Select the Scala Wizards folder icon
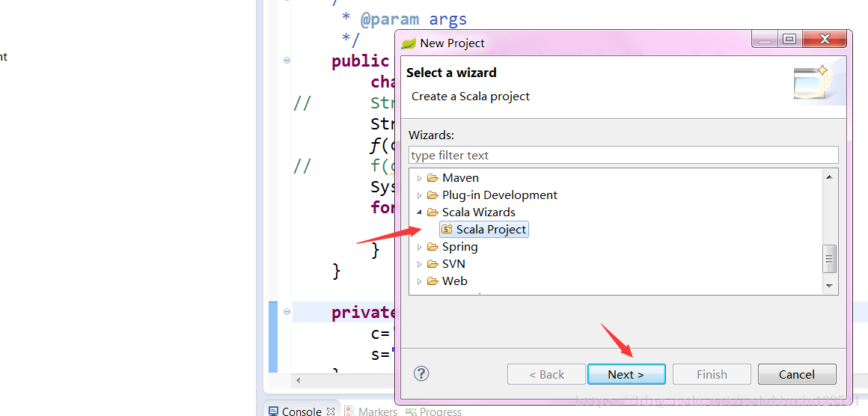This screenshot has width=868, height=416. click(433, 212)
